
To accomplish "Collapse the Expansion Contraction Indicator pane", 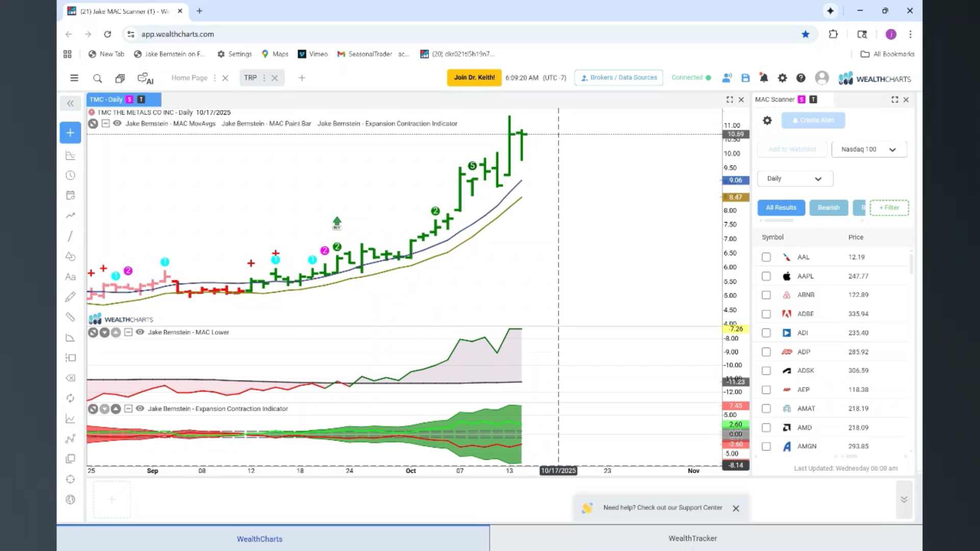I will tap(128, 409).
